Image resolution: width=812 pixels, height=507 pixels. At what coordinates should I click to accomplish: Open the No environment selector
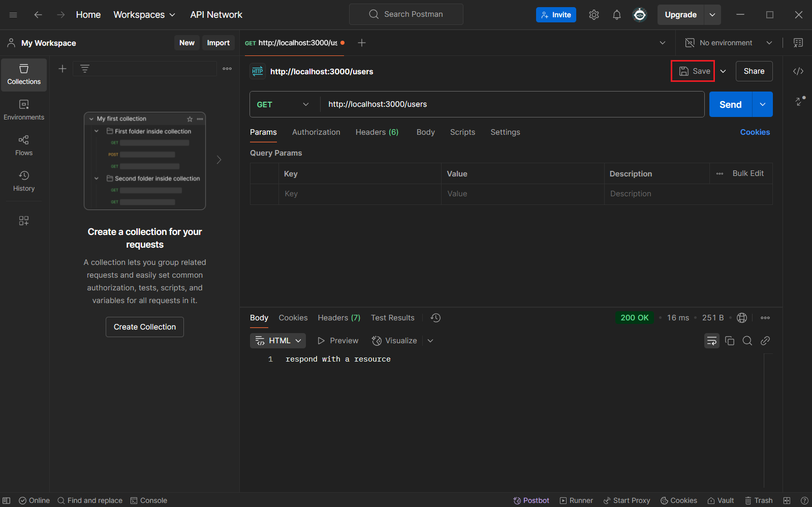(x=729, y=43)
